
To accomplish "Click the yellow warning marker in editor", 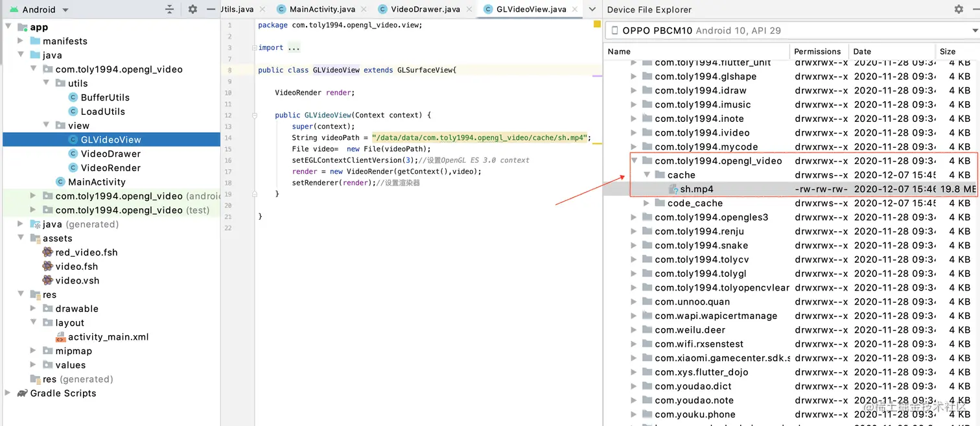I will [x=597, y=25].
